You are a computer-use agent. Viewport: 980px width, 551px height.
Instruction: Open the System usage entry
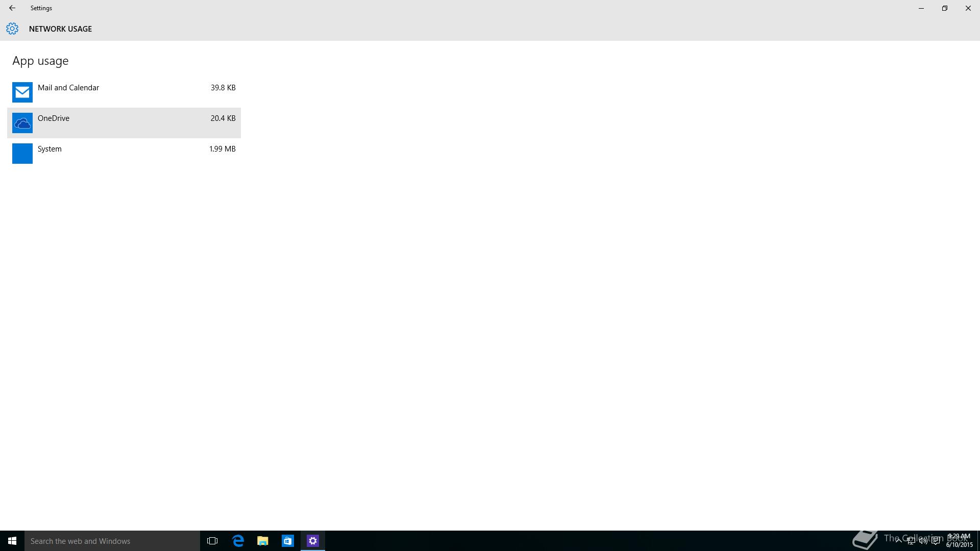tap(124, 154)
